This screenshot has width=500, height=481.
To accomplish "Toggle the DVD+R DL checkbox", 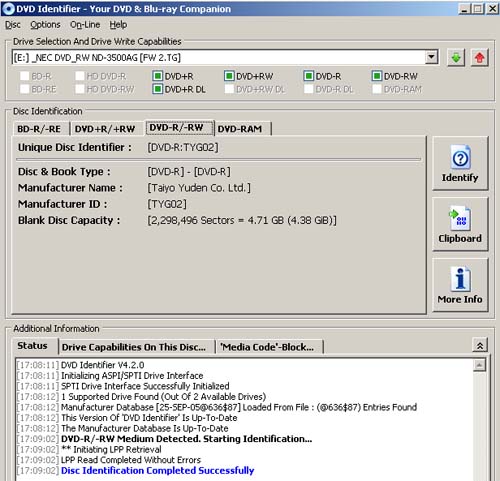I will (157, 89).
